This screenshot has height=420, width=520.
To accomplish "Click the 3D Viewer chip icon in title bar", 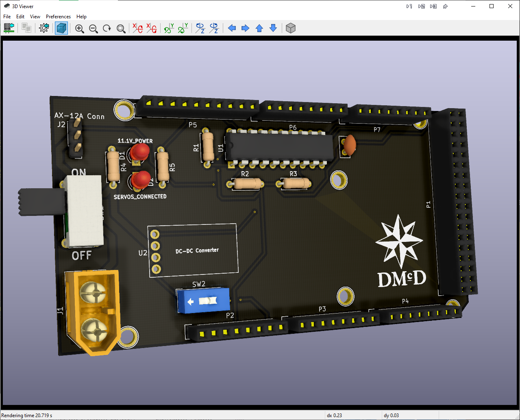I will pyautogui.click(x=7, y=6).
